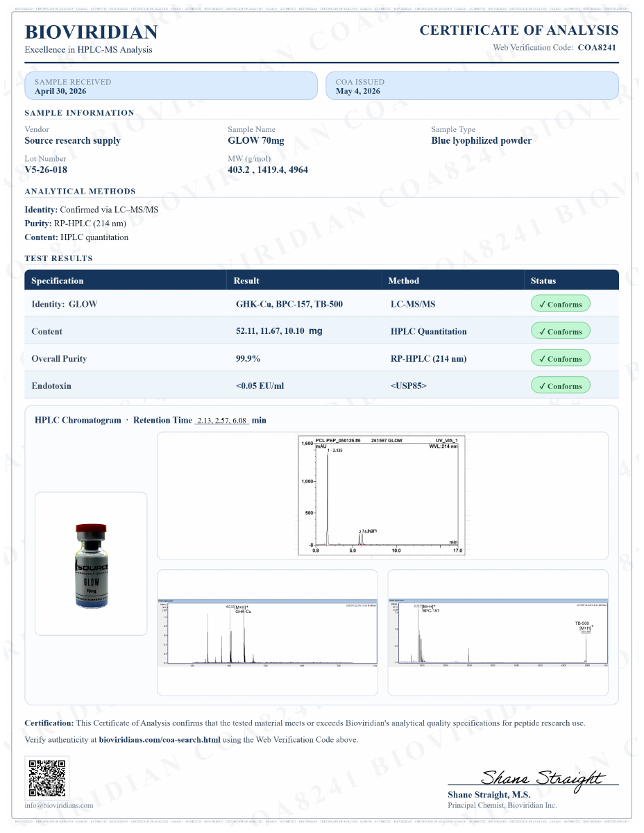
Task: Click the BIOVIRIDIAN logo heading
Action: tap(91, 32)
